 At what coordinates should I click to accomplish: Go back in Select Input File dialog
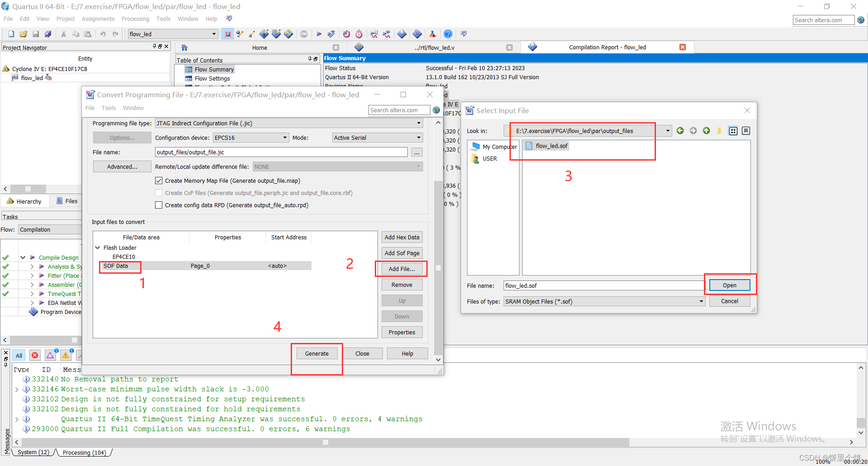[x=680, y=131]
